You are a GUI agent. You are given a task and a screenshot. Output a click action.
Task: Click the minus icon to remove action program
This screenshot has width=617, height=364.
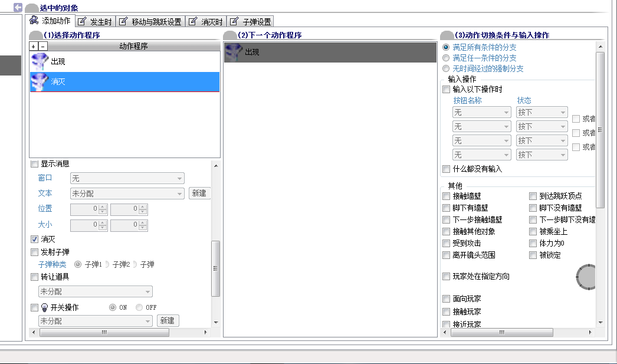pyautogui.click(x=43, y=46)
